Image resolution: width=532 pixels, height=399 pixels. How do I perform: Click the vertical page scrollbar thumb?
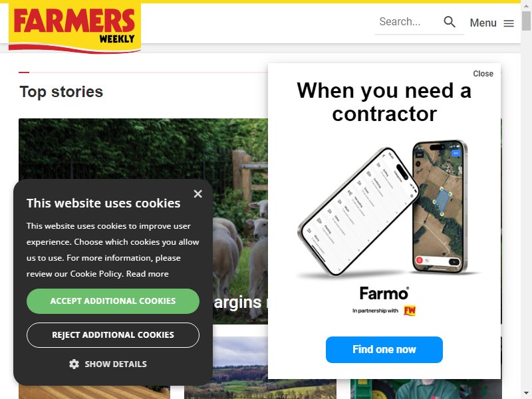(x=526, y=21)
